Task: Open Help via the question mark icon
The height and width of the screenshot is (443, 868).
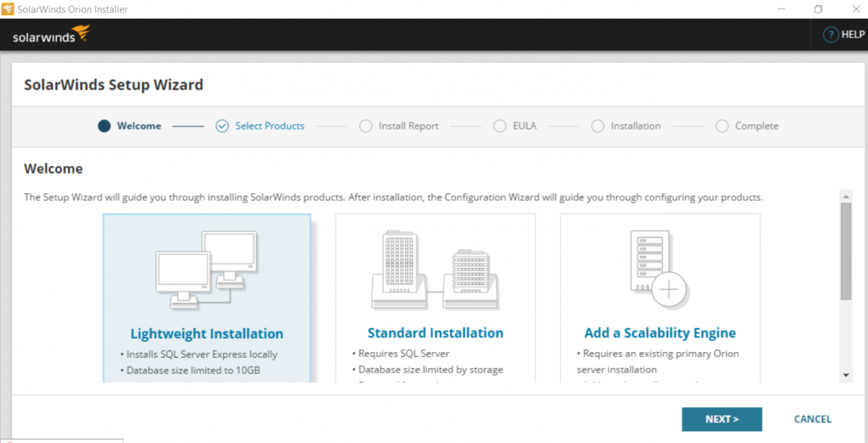Action: 831,35
